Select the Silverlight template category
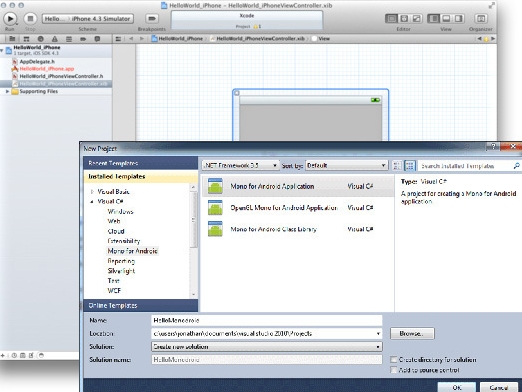Viewport: 522px width, 392px height. tap(121, 271)
